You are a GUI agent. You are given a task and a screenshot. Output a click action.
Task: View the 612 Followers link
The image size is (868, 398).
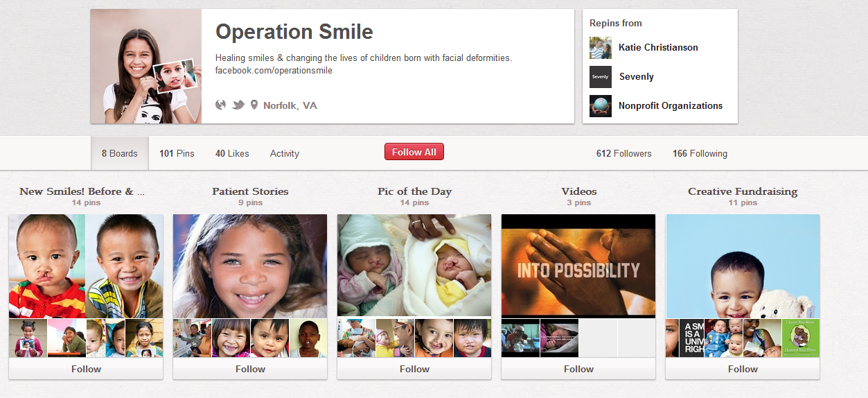pyautogui.click(x=624, y=153)
